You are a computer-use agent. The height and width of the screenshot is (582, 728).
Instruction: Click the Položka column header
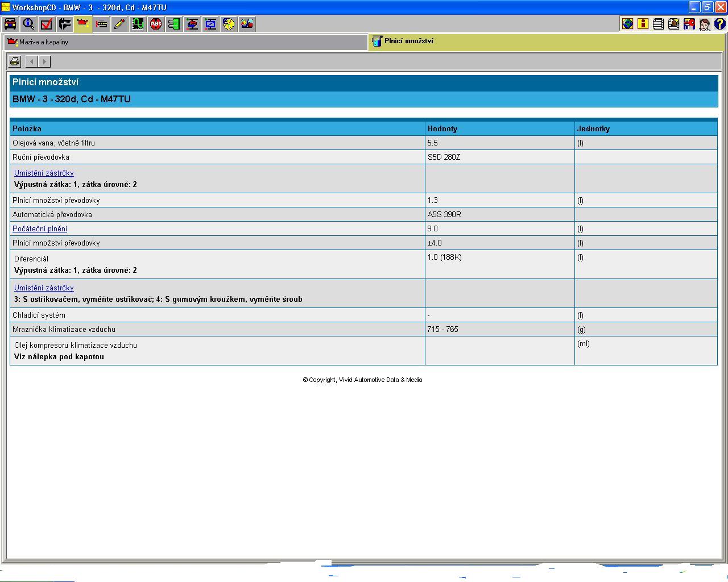click(217, 128)
